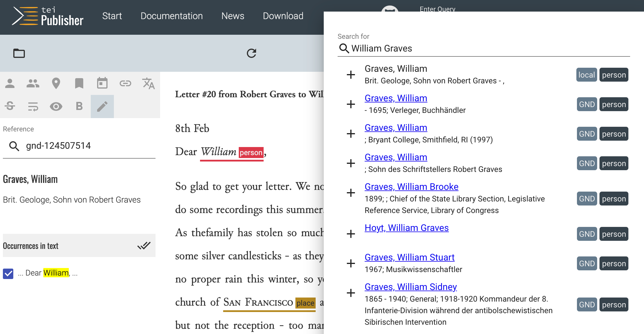Viewport: 644px width, 334px height.
Task: Click GND badge for William Brooke entry
Action: tap(587, 199)
